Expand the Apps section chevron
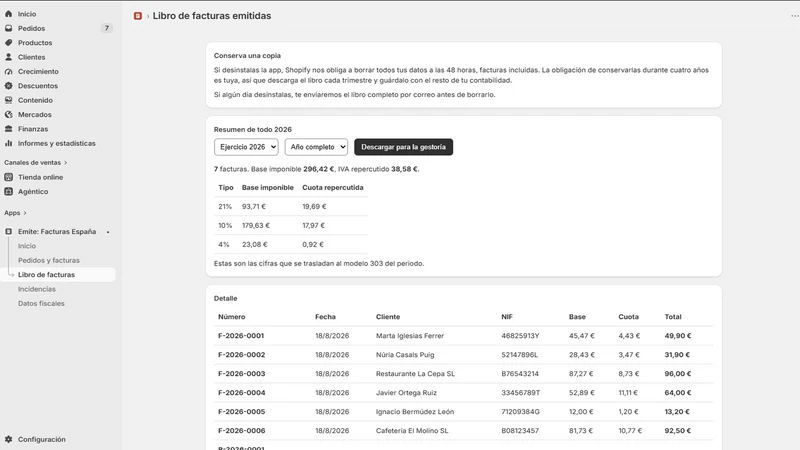This screenshot has width=800, height=450. coord(25,213)
